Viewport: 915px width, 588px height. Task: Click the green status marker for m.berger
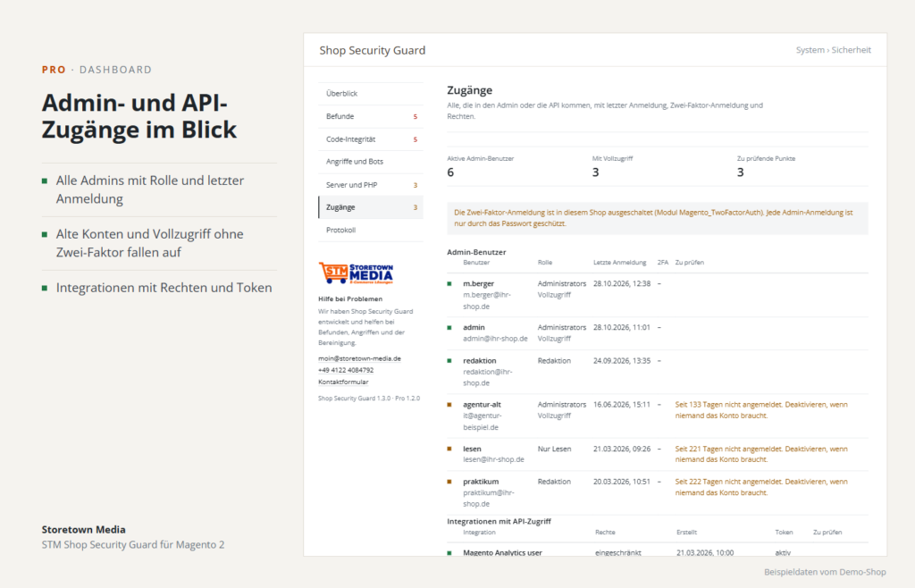[449, 284]
